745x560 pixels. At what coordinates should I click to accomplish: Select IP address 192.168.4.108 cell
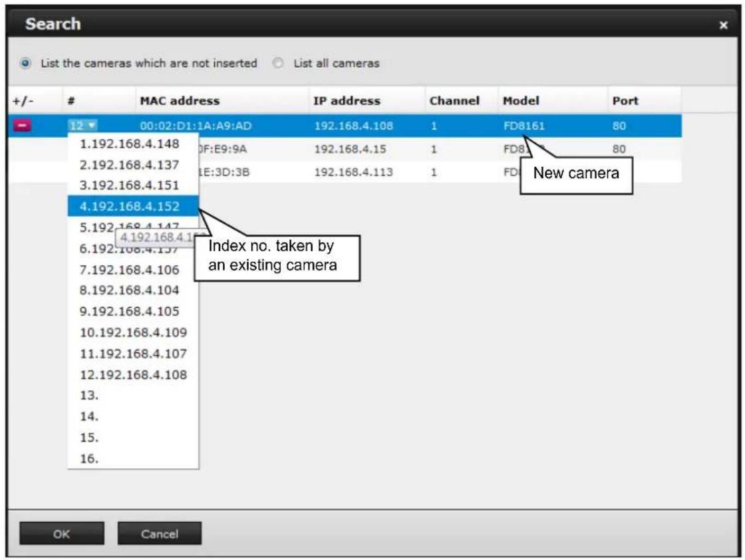click(x=353, y=126)
